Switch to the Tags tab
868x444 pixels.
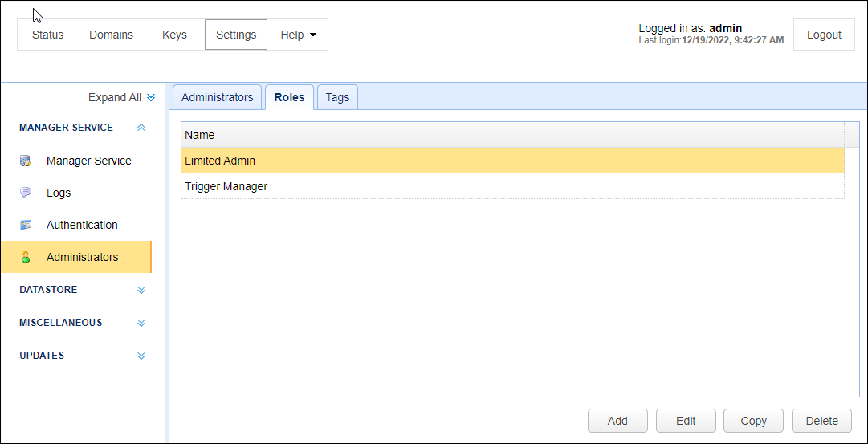click(337, 97)
